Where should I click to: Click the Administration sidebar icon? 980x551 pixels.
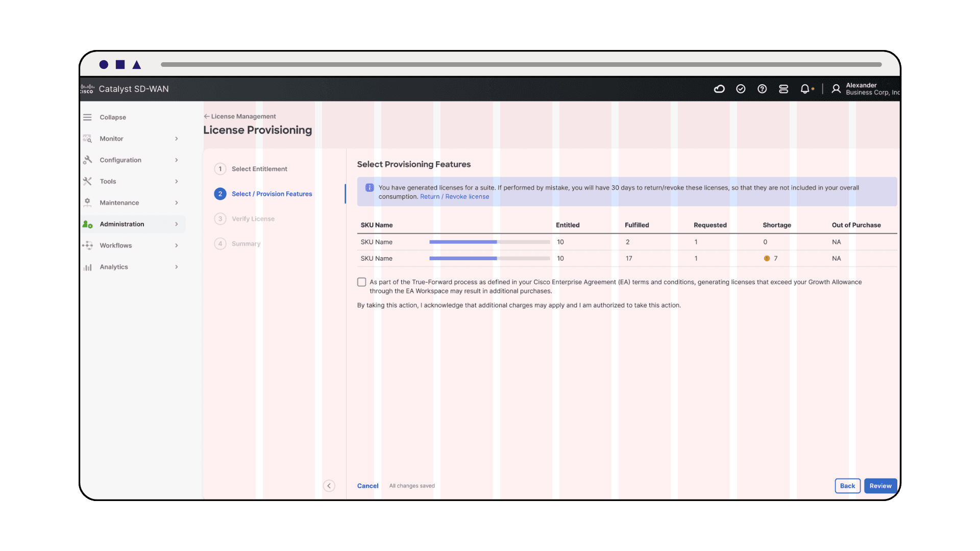pyautogui.click(x=87, y=224)
